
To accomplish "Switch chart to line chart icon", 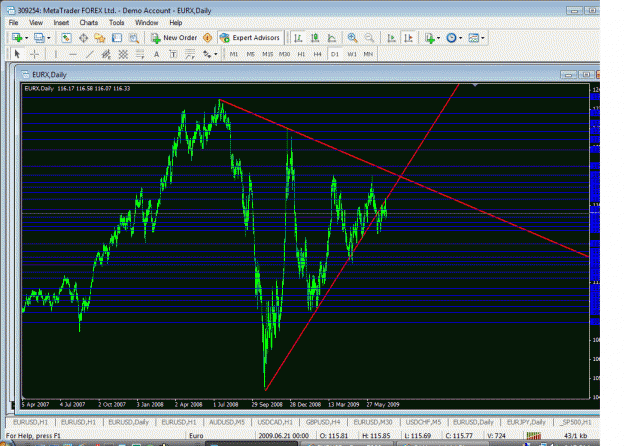I will 332,38.
